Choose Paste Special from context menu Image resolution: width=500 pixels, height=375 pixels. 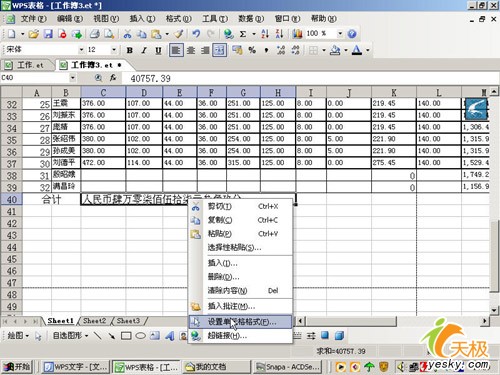pos(240,248)
